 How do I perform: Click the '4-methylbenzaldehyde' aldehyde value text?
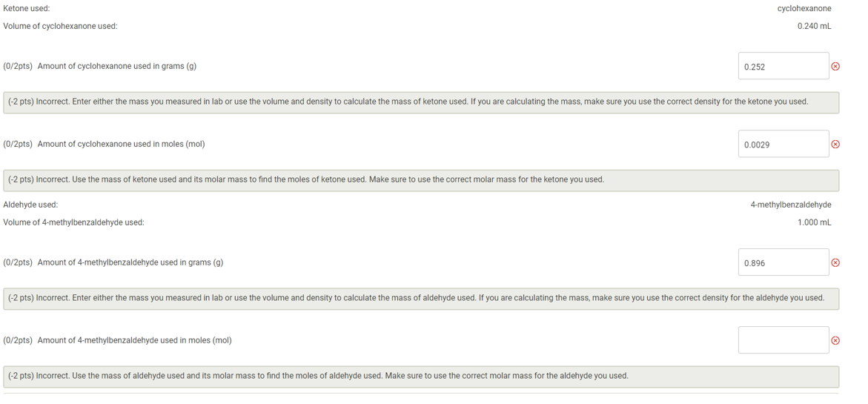pos(790,205)
